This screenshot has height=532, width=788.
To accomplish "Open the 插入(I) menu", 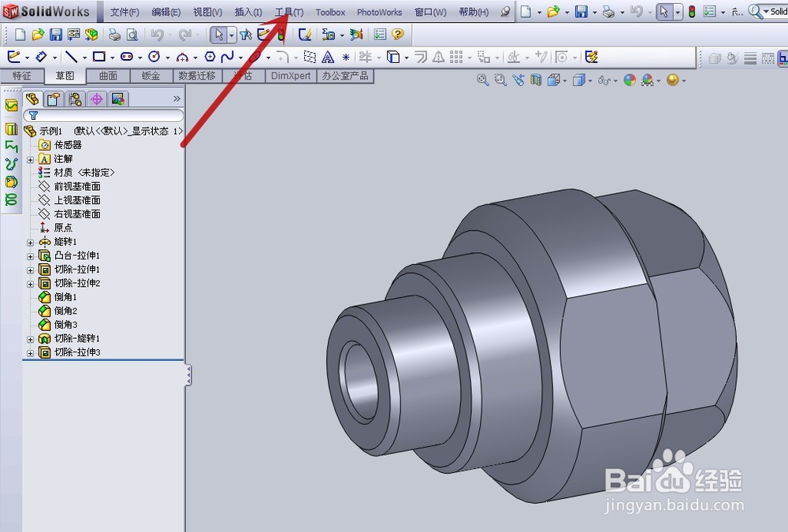I will tap(248, 12).
